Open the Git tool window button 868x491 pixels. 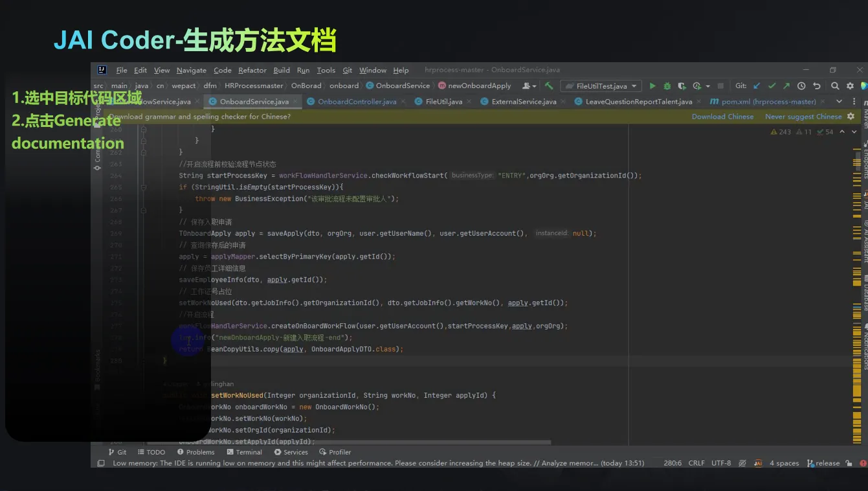click(x=118, y=452)
